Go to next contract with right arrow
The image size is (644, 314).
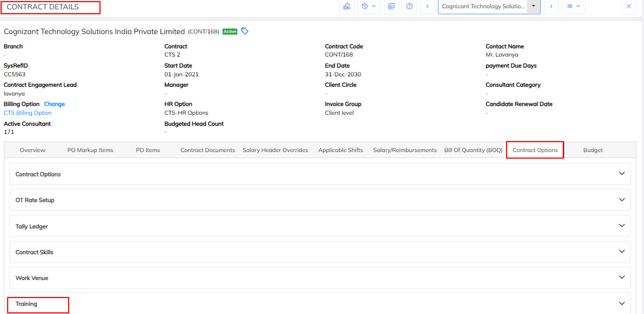coord(551,7)
